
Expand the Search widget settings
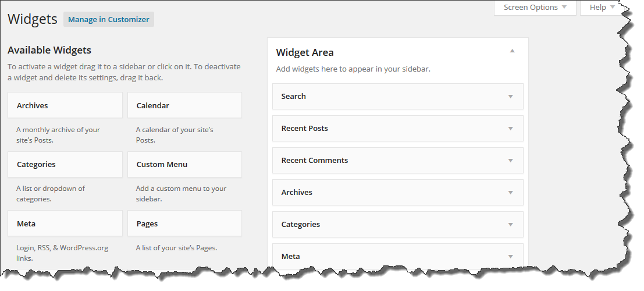point(510,97)
